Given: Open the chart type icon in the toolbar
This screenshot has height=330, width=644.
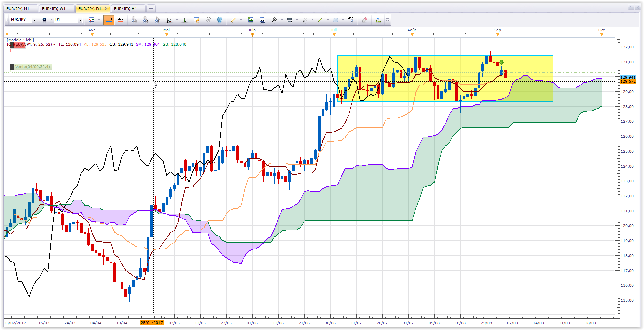Looking at the screenshot, I should click(x=91, y=20).
